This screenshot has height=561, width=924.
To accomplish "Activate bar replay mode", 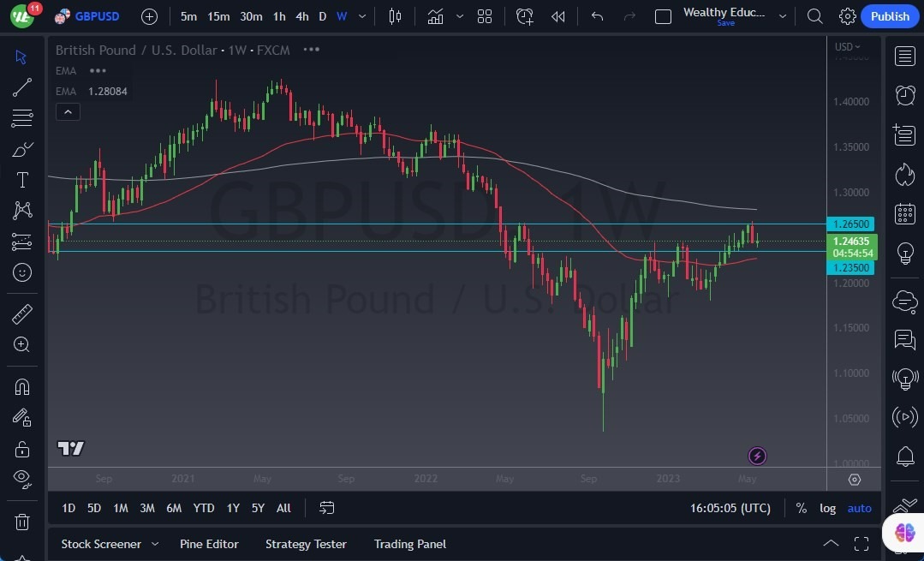I will pyautogui.click(x=557, y=16).
